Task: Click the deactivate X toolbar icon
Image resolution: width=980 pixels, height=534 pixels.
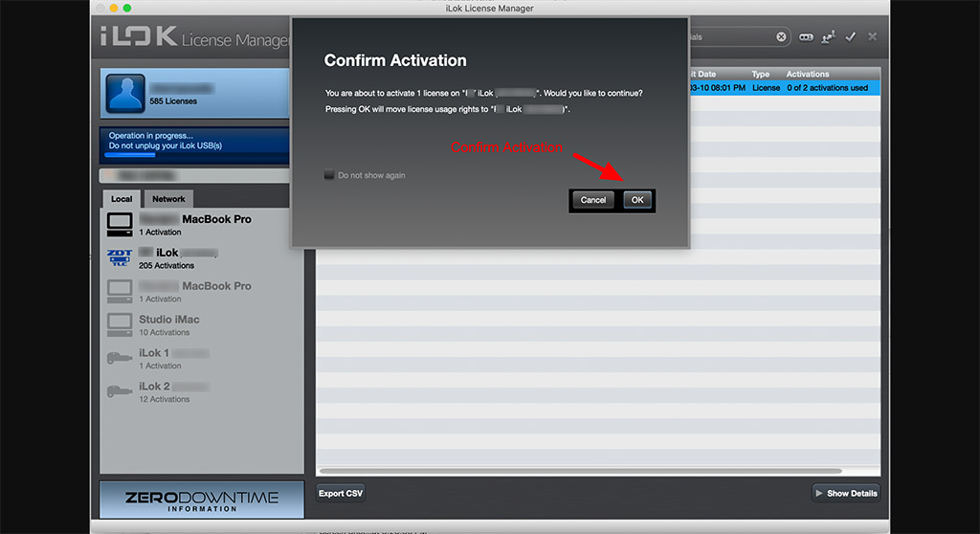Action: pos(873,37)
